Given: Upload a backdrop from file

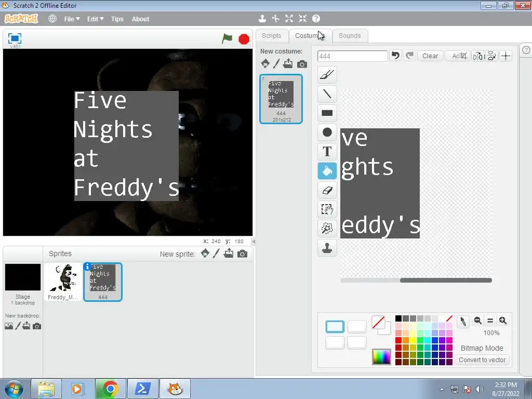Looking at the screenshot, I should pos(26,326).
